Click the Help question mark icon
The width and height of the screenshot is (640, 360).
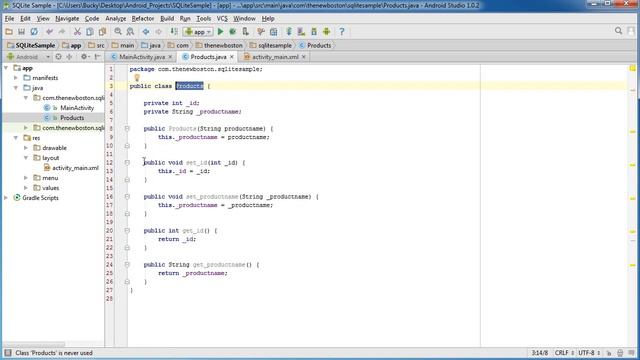(x=342, y=31)
